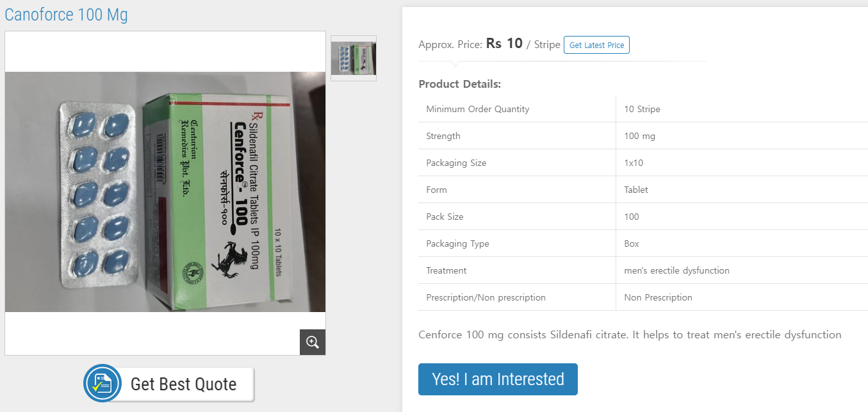Click the Packaging Size row label

[x=456, y=163]
